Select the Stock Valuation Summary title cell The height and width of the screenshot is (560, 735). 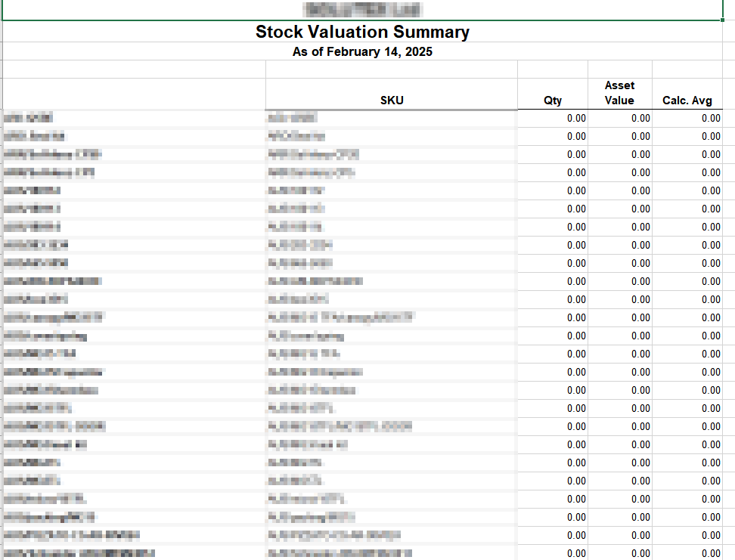(364, 32)
